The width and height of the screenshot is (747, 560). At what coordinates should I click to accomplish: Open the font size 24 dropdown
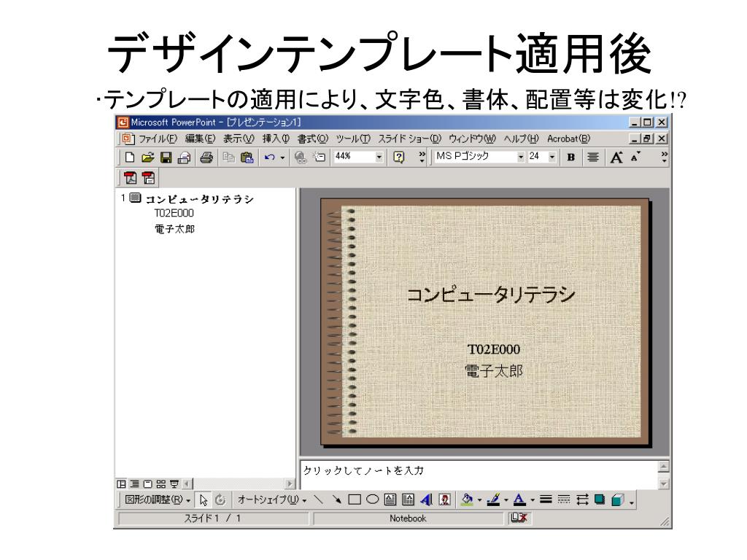[552, 157]
